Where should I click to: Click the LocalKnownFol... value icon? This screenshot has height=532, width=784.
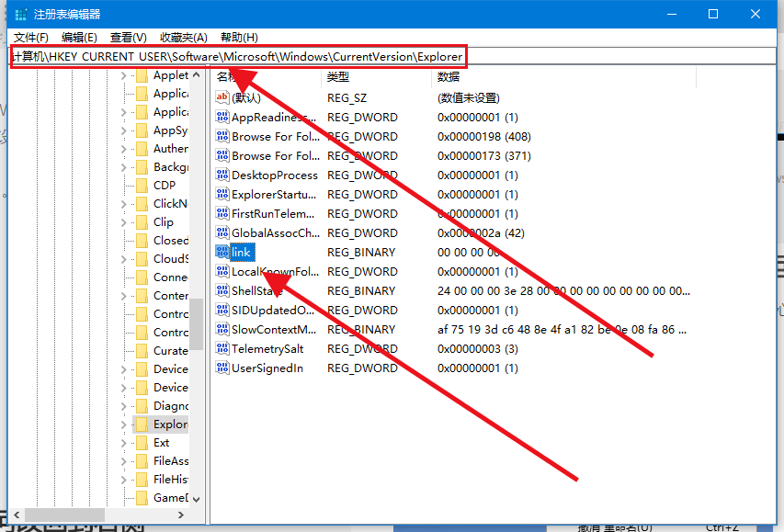[x=222, y=271]
